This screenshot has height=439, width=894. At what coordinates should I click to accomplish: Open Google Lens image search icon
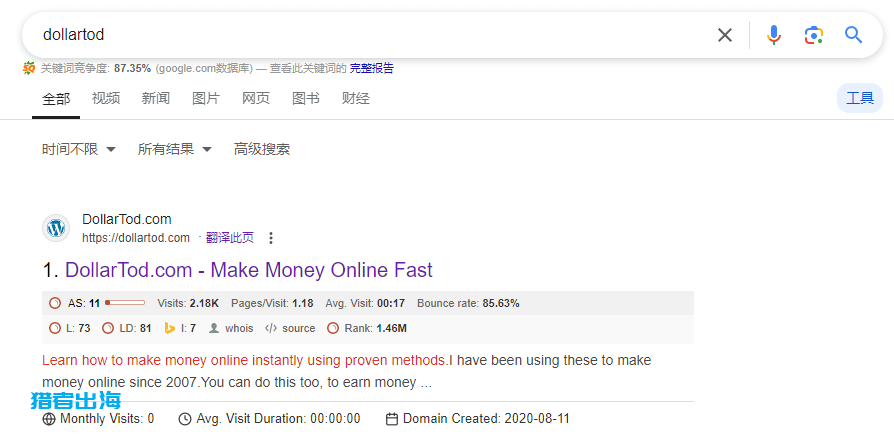click(814, 35)
